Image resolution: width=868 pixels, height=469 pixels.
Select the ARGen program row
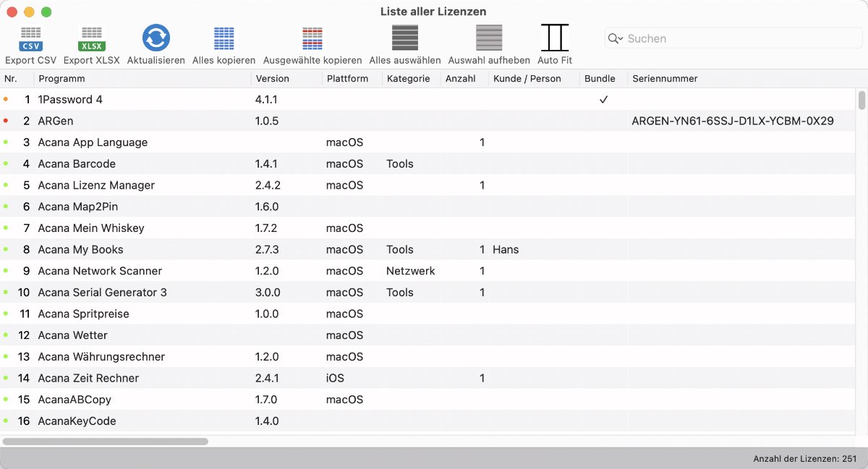click(x=428, y=121)
